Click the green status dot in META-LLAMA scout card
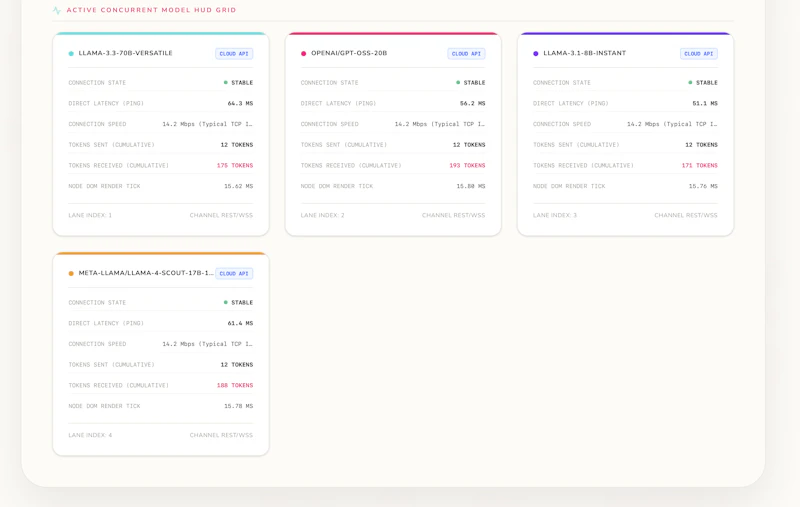Viewport: 800px width, 507px height. (x=226, y=302)
